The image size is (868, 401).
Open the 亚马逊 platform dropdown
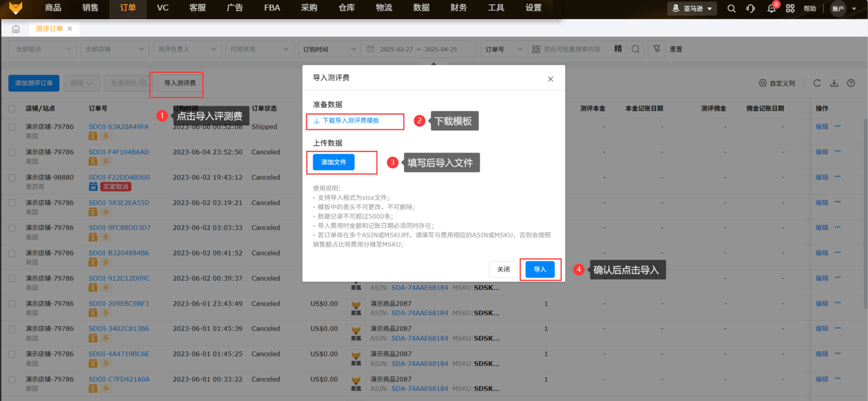[692, 9]
